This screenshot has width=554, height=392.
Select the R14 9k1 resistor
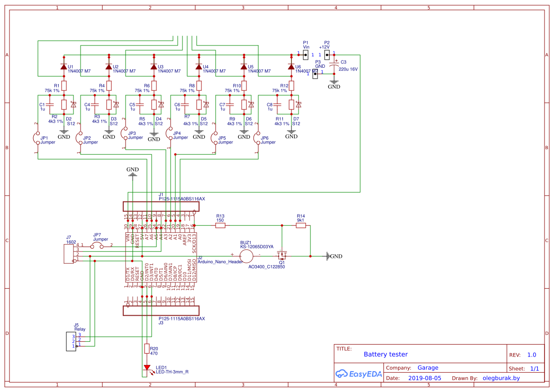(x=300, y=226)
